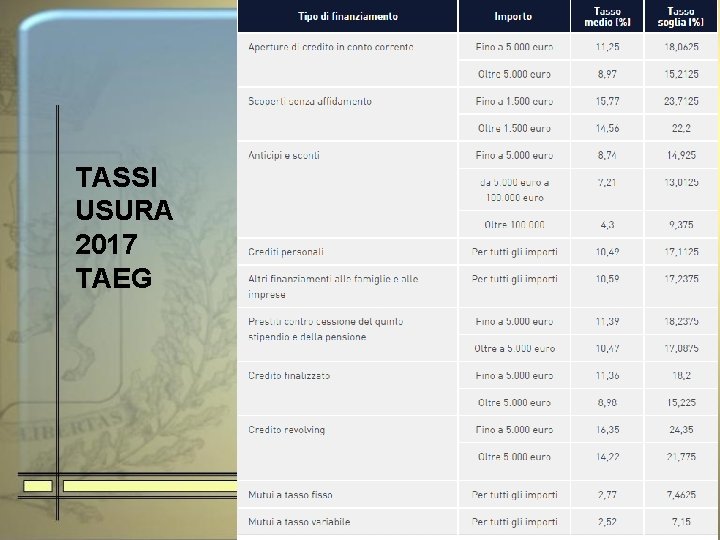Click the 'Credito revolving' row label
Image resolution: width=720 pixels, height=540 pixels.
(287, 430)
